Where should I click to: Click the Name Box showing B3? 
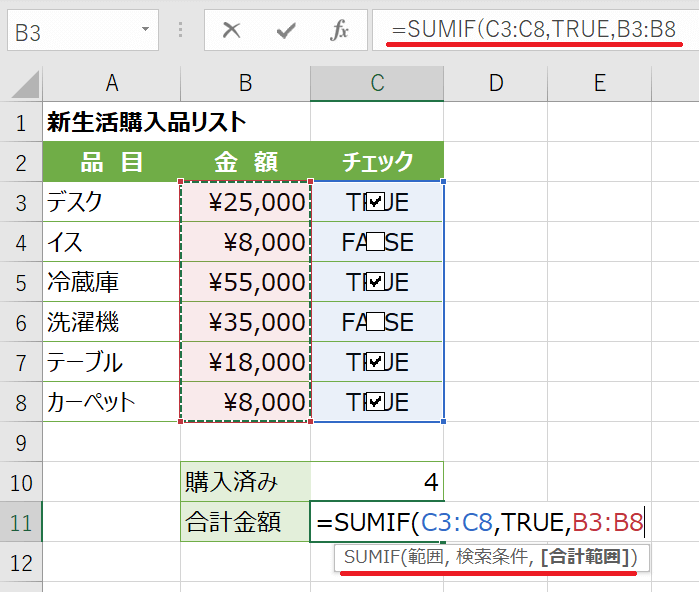coord(70,32)
